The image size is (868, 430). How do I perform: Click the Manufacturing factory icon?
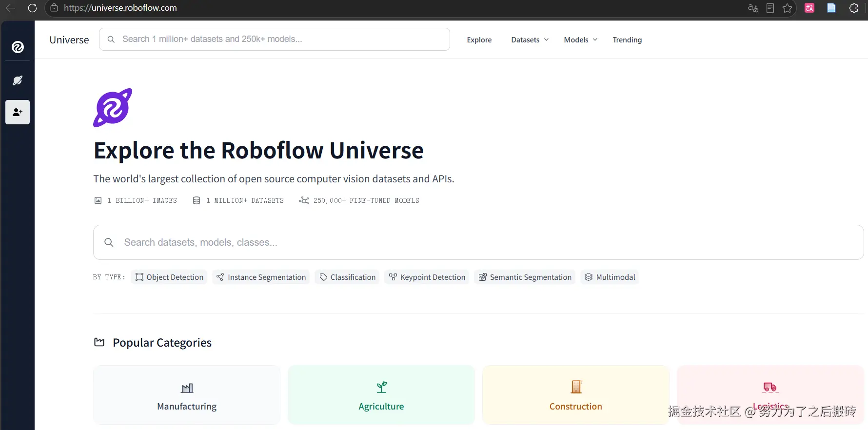187,388
